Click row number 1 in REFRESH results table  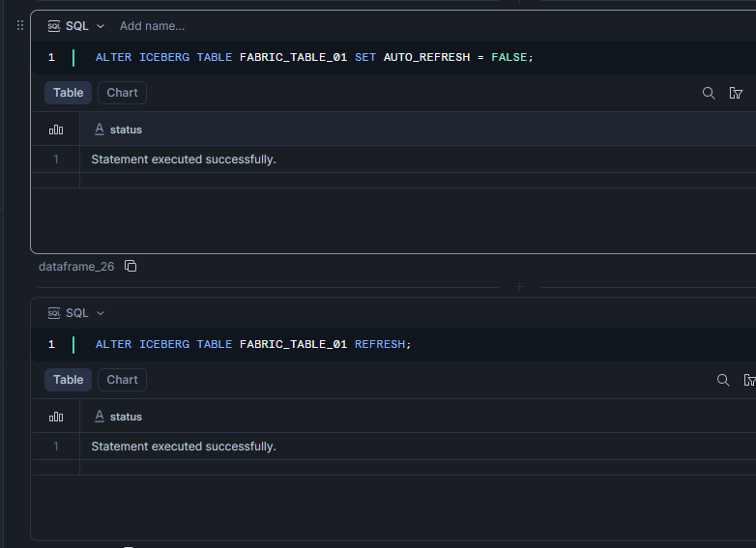[56, 447]
